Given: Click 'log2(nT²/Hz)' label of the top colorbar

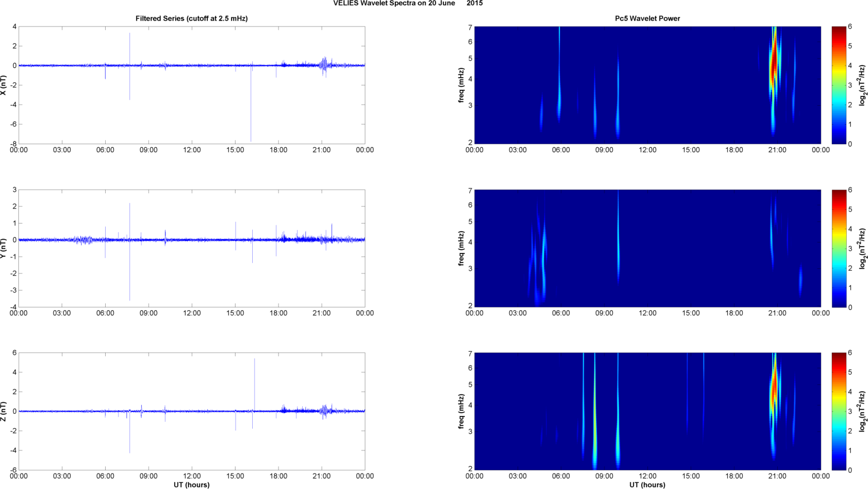Looking at the screenshot, I should tap(863, 85).
